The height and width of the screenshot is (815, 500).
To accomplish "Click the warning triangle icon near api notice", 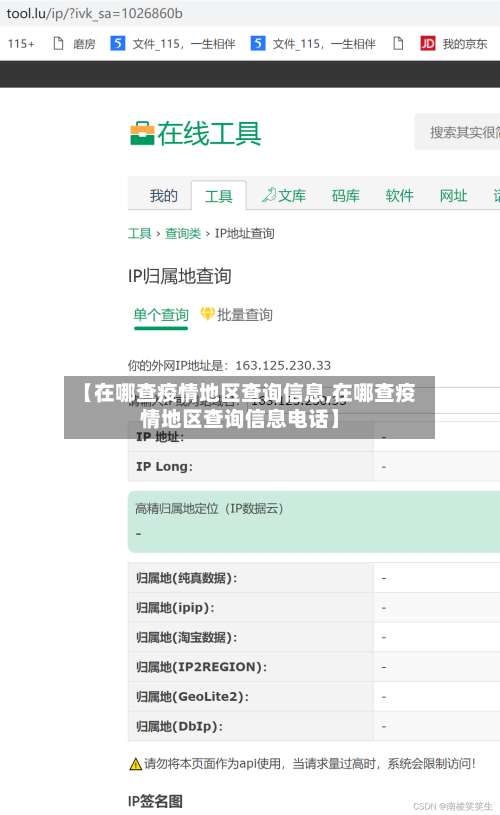I will [135, 764].
